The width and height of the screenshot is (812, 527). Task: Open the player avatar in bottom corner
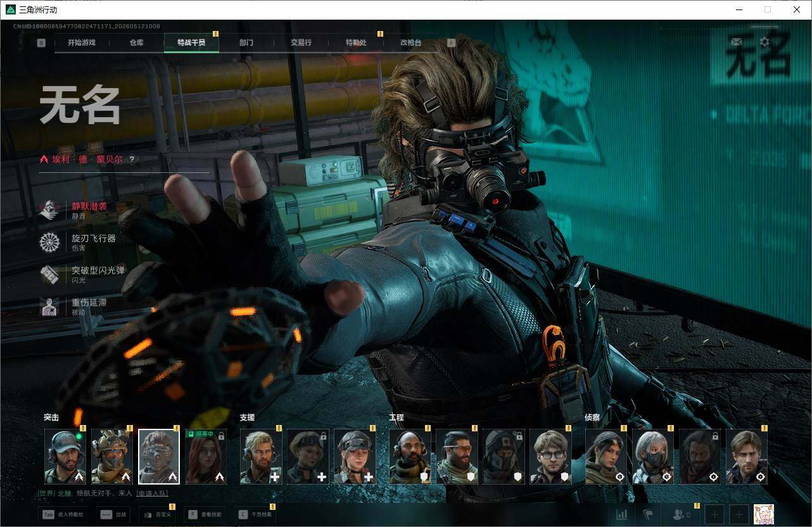coord(764,514)
